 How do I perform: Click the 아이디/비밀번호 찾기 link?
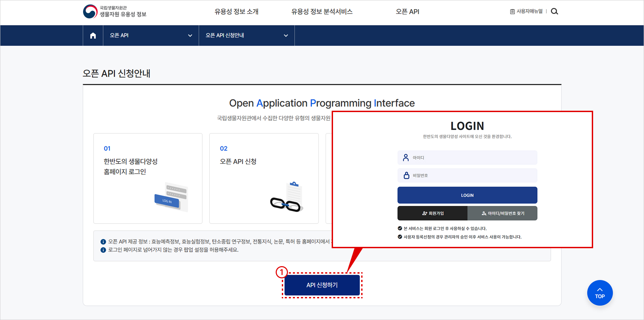click(502, 213)
